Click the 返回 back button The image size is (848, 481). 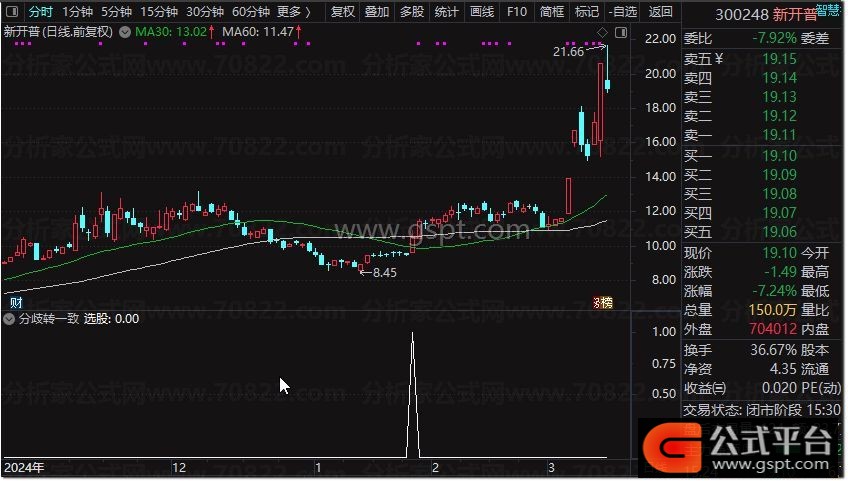click(660, 11)
